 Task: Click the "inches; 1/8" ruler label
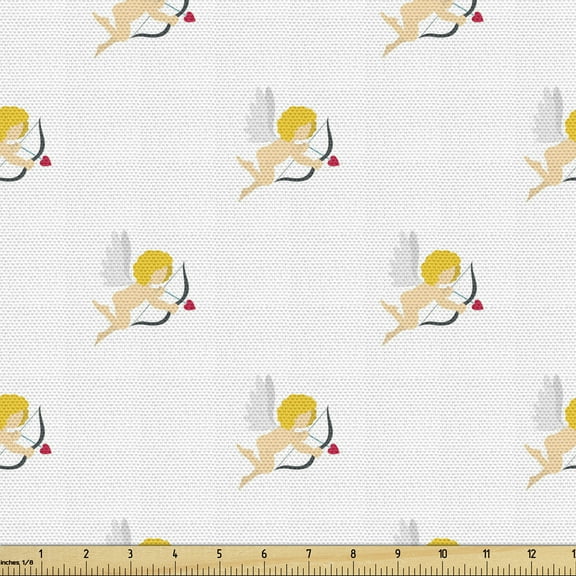pyautogui.click(x=17, y=562)
